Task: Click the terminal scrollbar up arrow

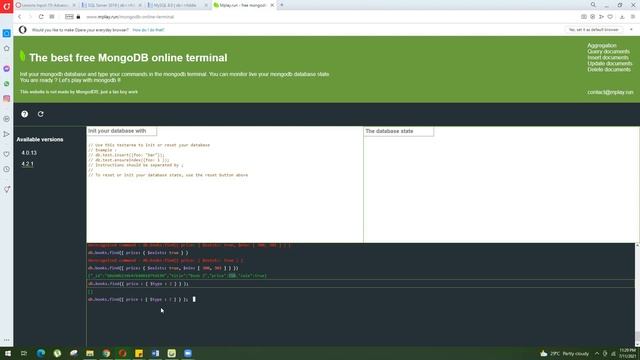Action: pyautogui.click(x=637, y=245)
